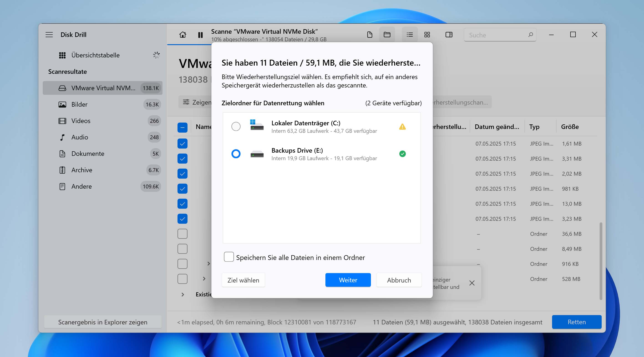Click the green checkmark icon for E:

tap(402, 154)
